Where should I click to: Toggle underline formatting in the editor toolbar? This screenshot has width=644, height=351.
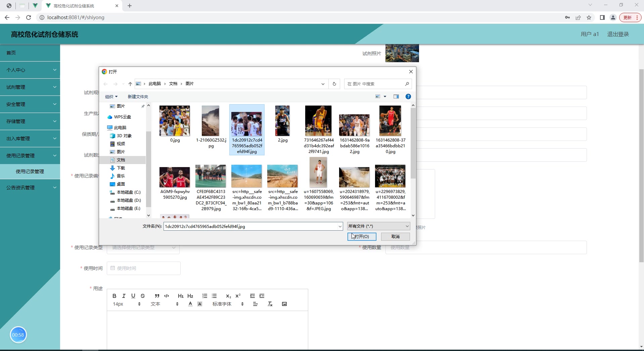(133, 296)
